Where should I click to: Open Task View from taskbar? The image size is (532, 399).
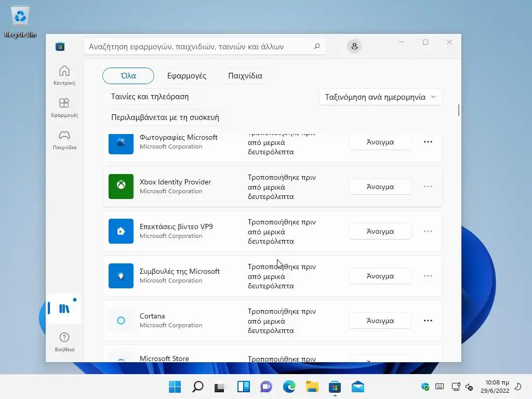point(220,387)
